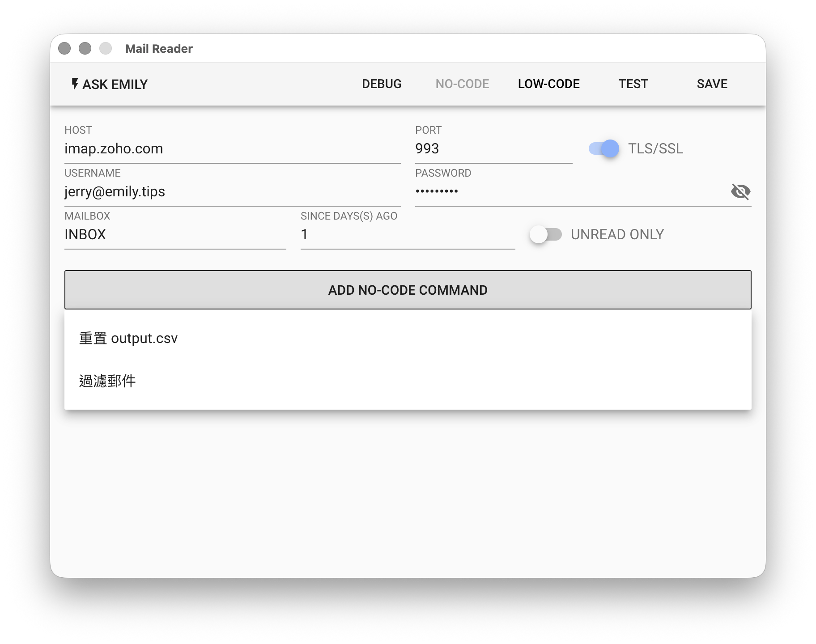The width and height of the screenshot is (816, 644).
Task: Show the password using the eye icon
Action: click(x=740, y=191)
